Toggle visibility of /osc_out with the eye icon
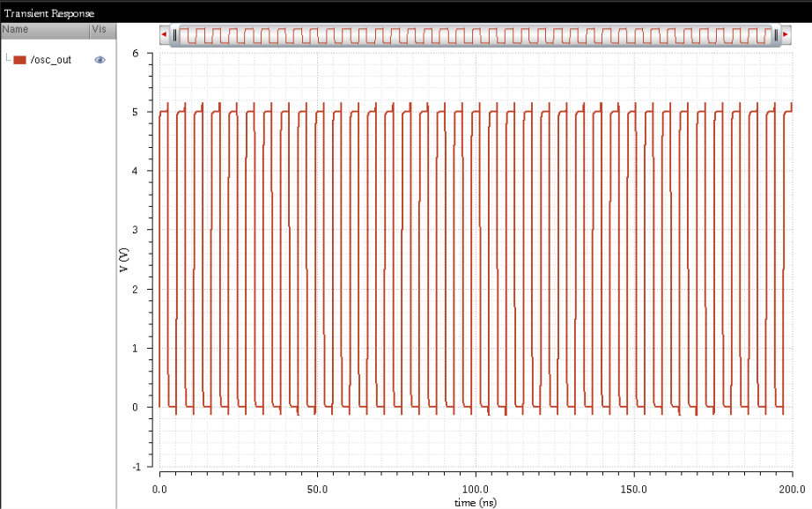This screenshot has width=812, height=509. (x=99, y=60)
